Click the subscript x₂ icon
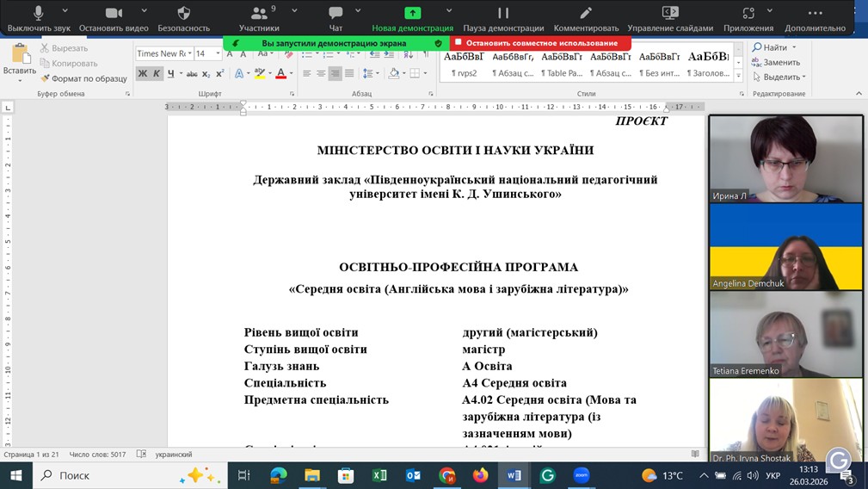Viewport: 868px width, 489px height. point(206,74)
